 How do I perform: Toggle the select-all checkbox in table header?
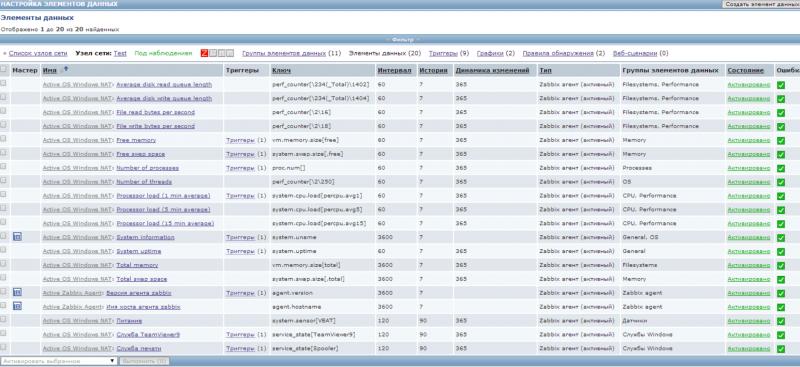4,69
